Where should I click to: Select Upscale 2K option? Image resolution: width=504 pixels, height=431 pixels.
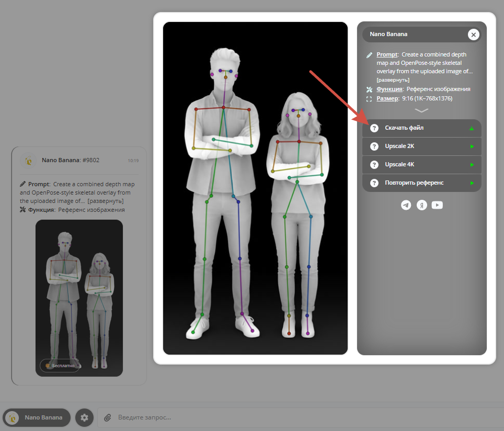pyautogui.click(x=422, y=146)
